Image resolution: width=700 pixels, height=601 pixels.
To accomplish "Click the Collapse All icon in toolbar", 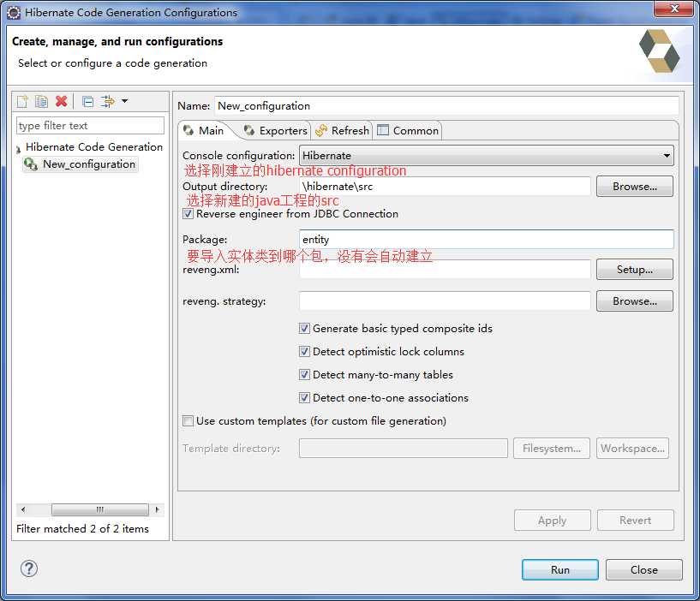I will pos(88,102).
